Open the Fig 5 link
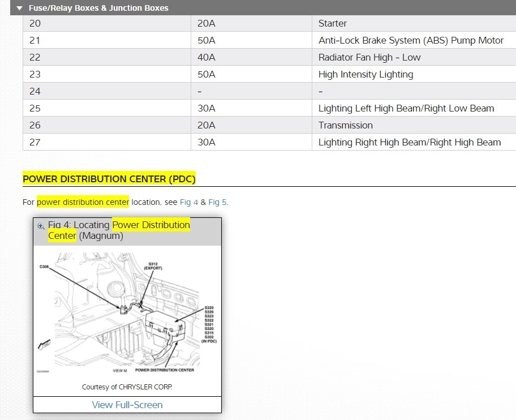This screenshot has width=516, height=420. (x=217, y=202)
